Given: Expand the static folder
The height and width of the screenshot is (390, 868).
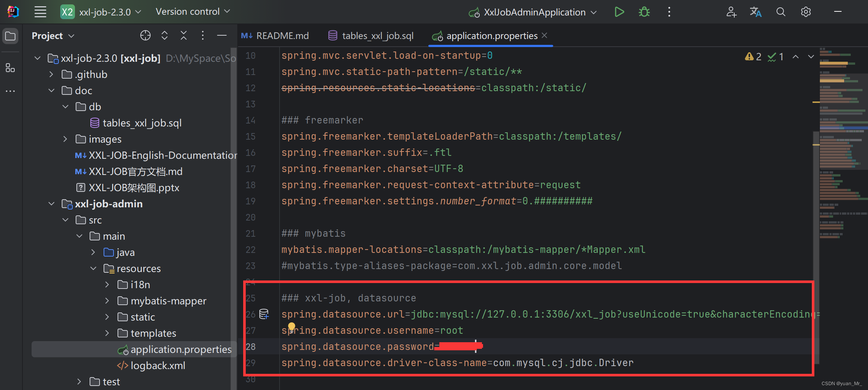Looking at the screenshot, I should point(107,317).
